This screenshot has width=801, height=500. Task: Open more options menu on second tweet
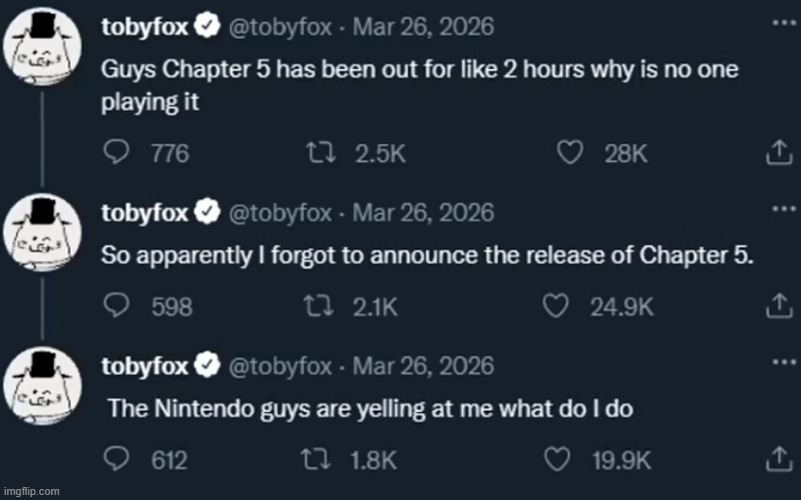click(777, 208)
